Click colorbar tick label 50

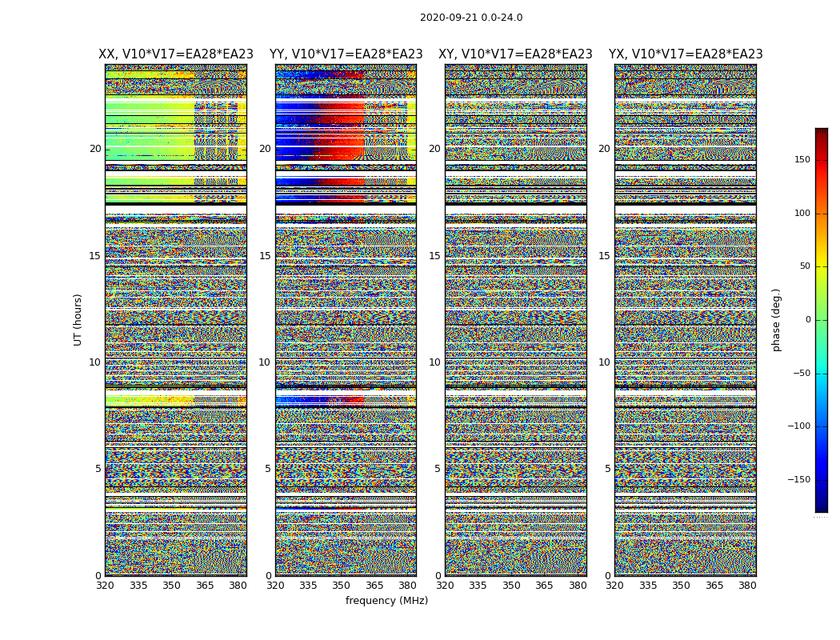805,266
